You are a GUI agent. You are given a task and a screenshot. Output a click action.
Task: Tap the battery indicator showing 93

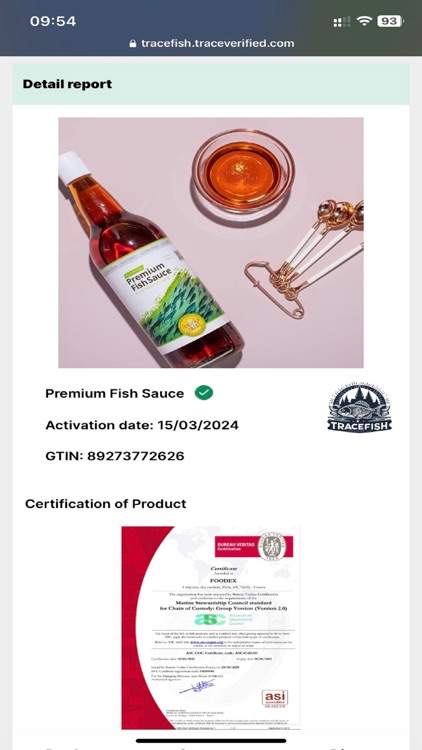click(x=390, y=21)
